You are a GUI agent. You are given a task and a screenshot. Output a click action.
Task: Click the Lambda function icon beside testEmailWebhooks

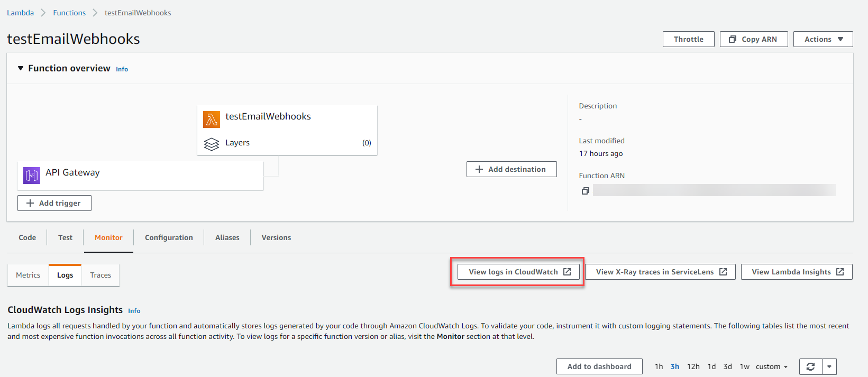click(x=212, y=119)
